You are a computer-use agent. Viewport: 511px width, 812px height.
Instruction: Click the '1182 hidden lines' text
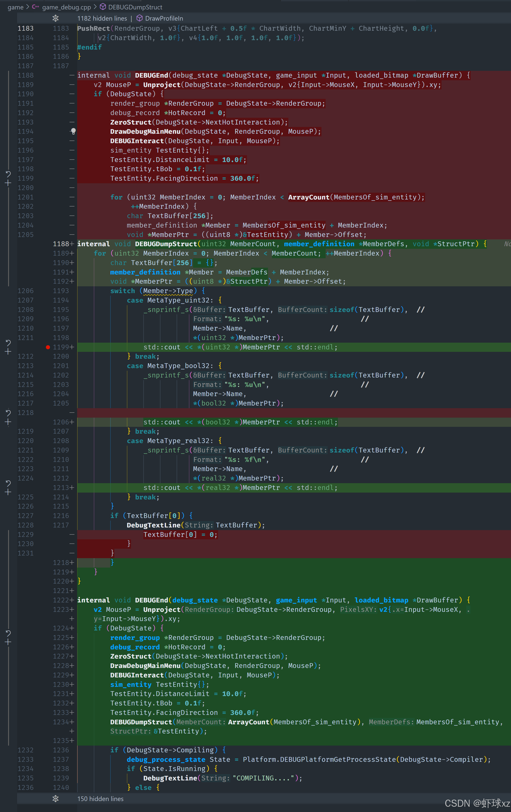102,18
